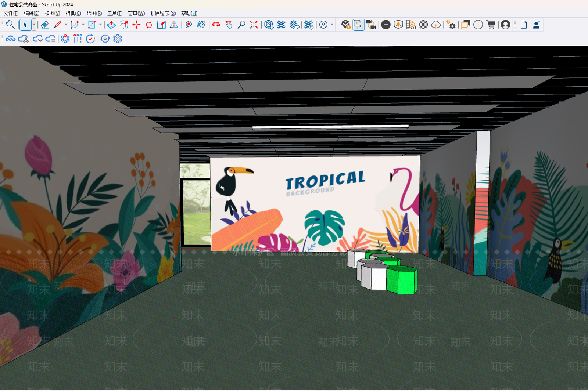Toggle the V-Ray interactive render sync button
The height and width of the screenshot is (391, 588).
[x=358, y=25]
